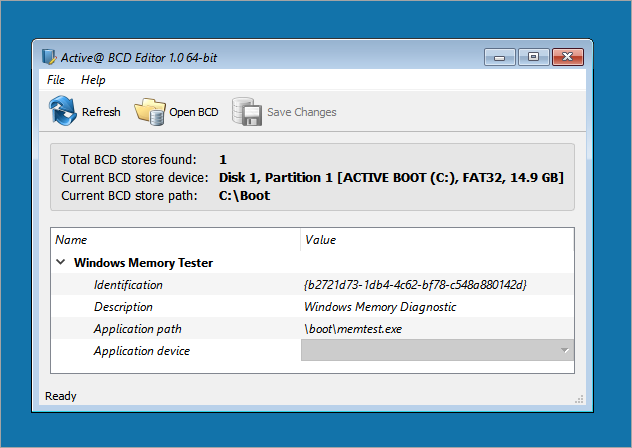Viewport: 632px width, 448px height.
Task: Click the Refresh label in toolbar
Action: coord(101,112)
